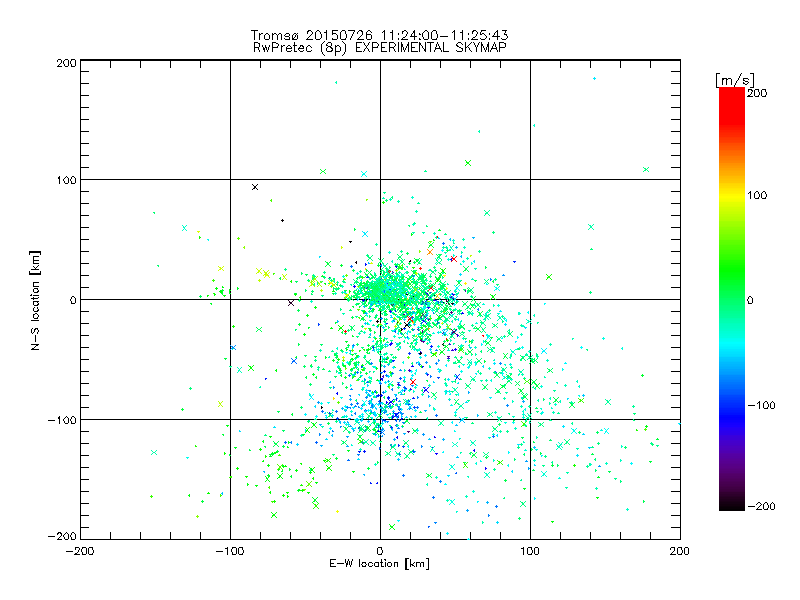Click the x-axis tick label "100"

[x=530, y=551]
